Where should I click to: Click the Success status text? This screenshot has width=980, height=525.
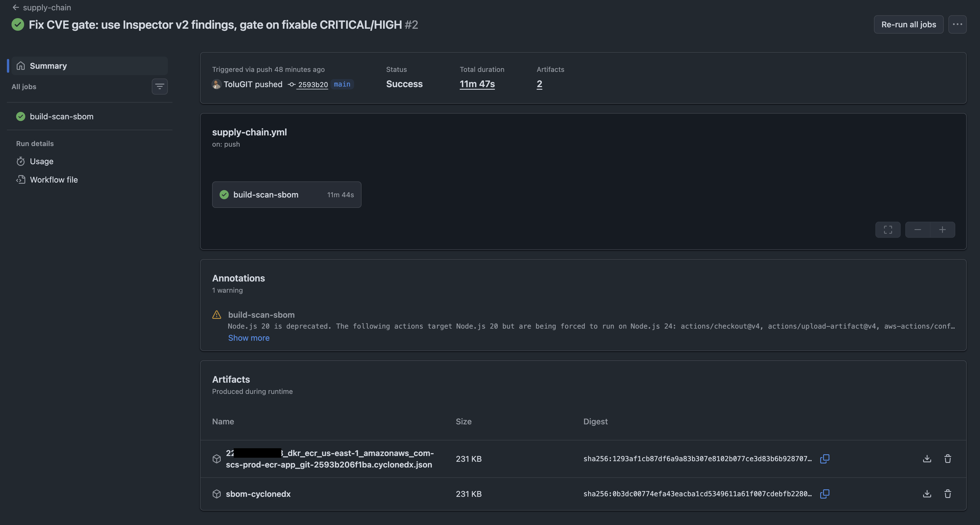pos(404,84)
